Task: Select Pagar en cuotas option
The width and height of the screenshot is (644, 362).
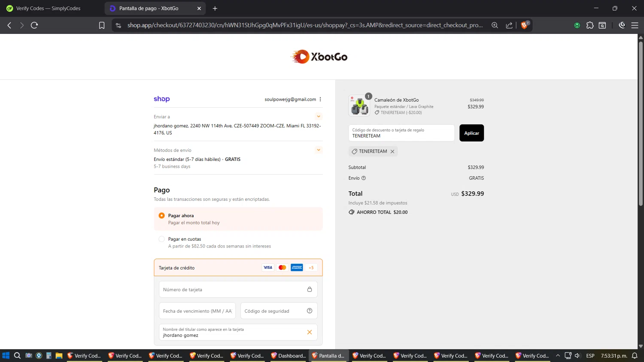Action: 161,239
